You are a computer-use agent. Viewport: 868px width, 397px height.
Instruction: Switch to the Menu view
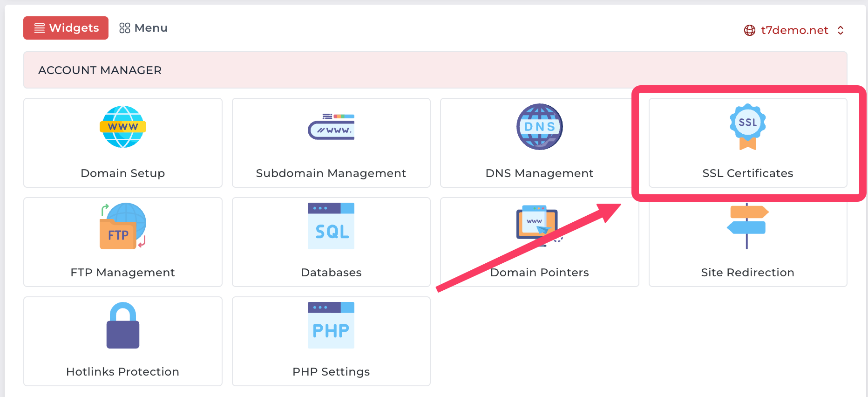click(x=143, y=28)
